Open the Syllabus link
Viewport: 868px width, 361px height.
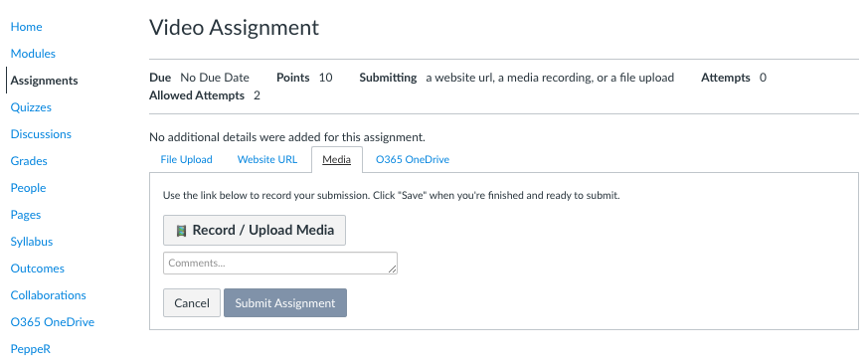click(32, 242)
